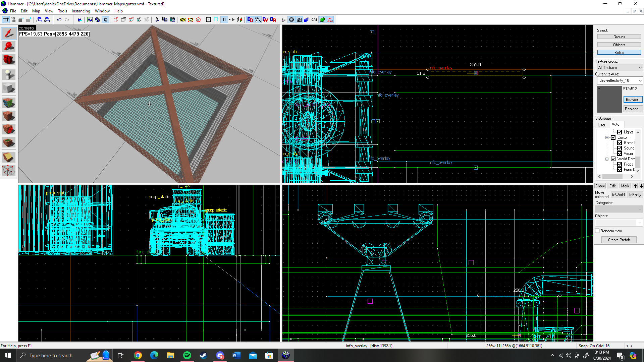Switch to the User visgroups tab
This screenshot has width=644, height=362.
601,125
